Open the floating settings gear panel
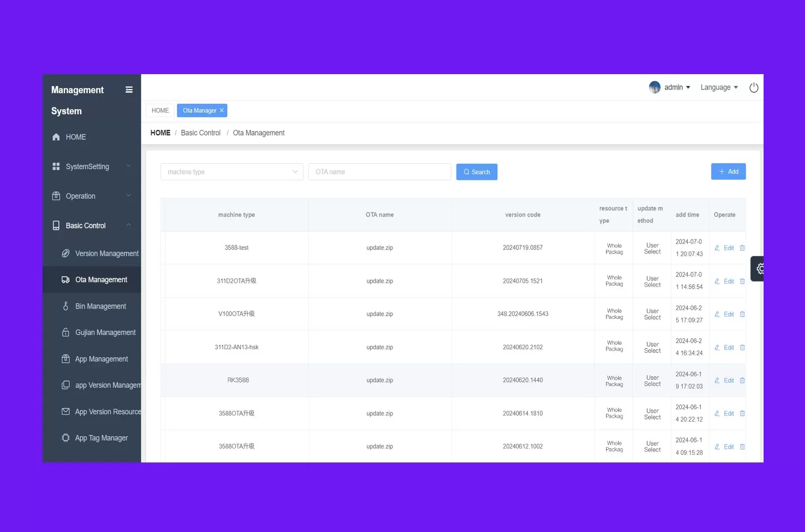Screen dimensions: 805x532 (759, 268)
